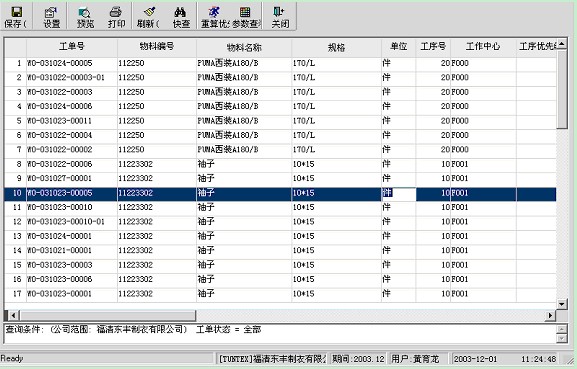This screenshot has width=577, height=369.
Task: Select work order WO-031023-00001
Action: 60,294
